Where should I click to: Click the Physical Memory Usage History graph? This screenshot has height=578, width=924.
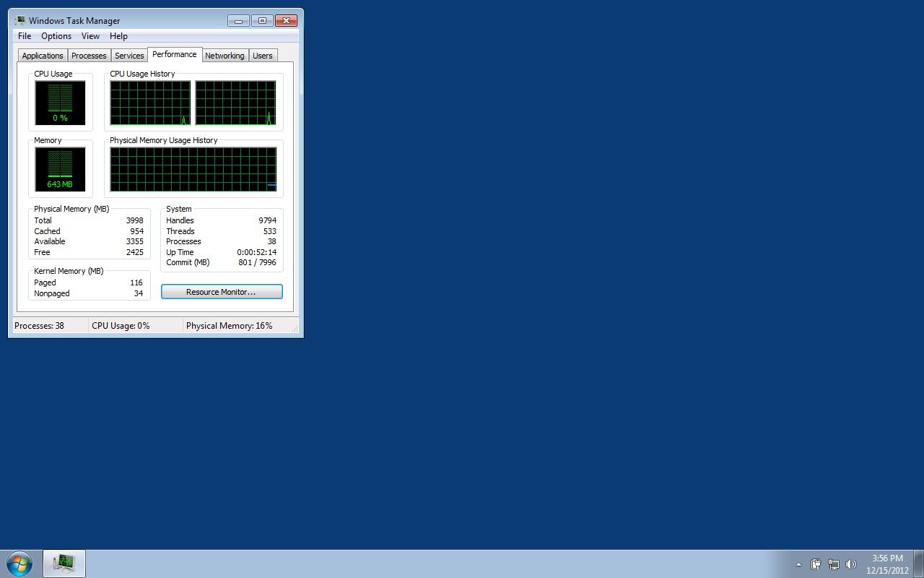coord(193,169)
